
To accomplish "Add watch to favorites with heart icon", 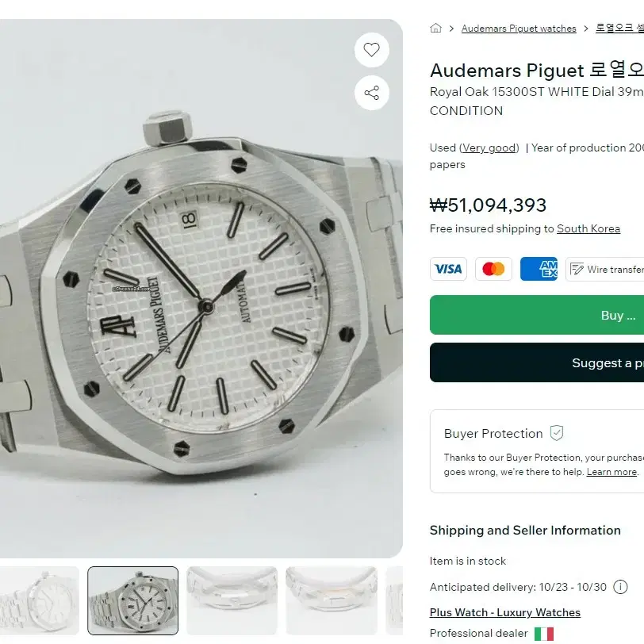I will click(x=372, y=50).
